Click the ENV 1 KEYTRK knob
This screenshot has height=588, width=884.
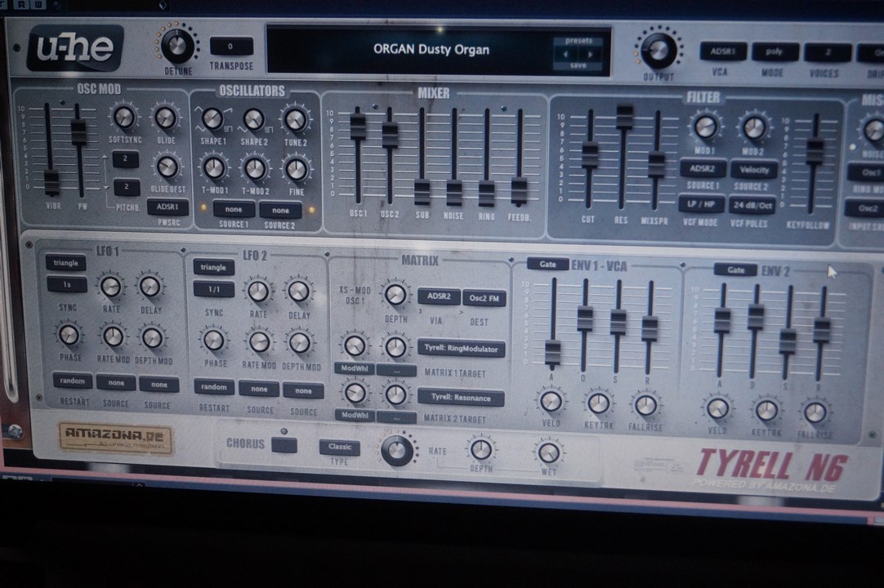(x=598, y=403)
